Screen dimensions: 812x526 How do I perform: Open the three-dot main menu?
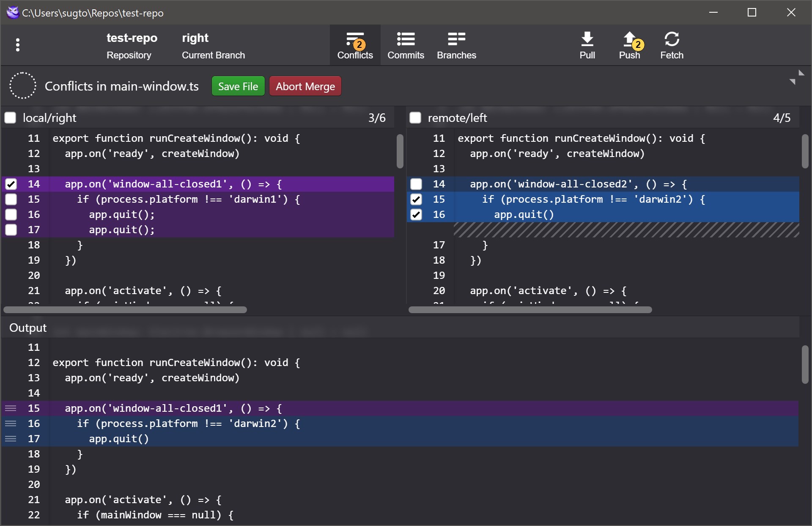[x=17, y=45]
